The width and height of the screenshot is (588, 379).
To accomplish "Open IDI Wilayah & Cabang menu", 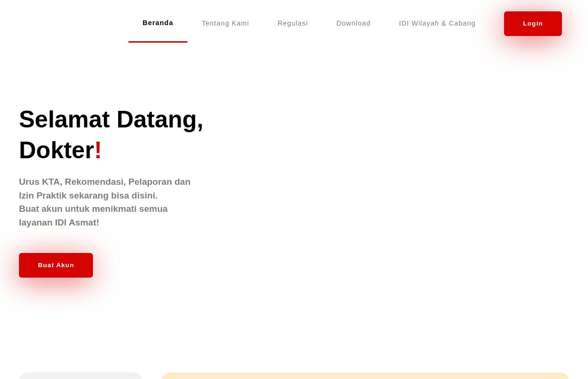I will [x=437, y=23].
